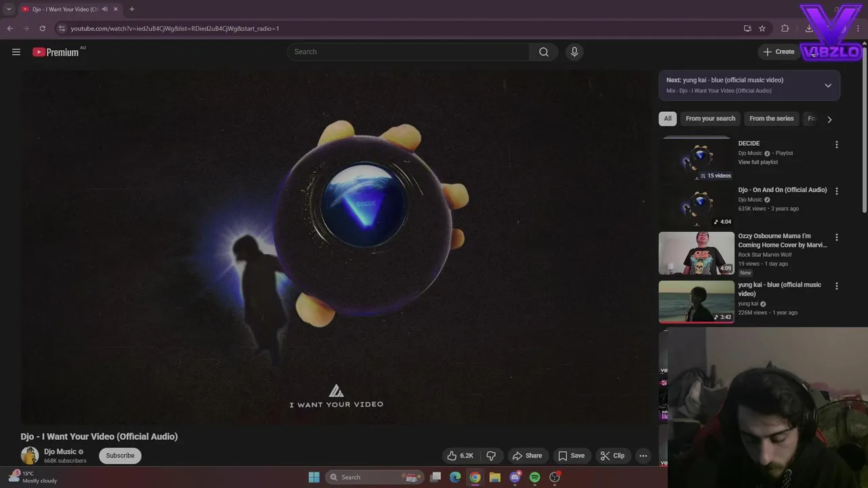Screen dimensions: 868x488
Task: Bookmark this page with star icon
Action: point(762,28)
